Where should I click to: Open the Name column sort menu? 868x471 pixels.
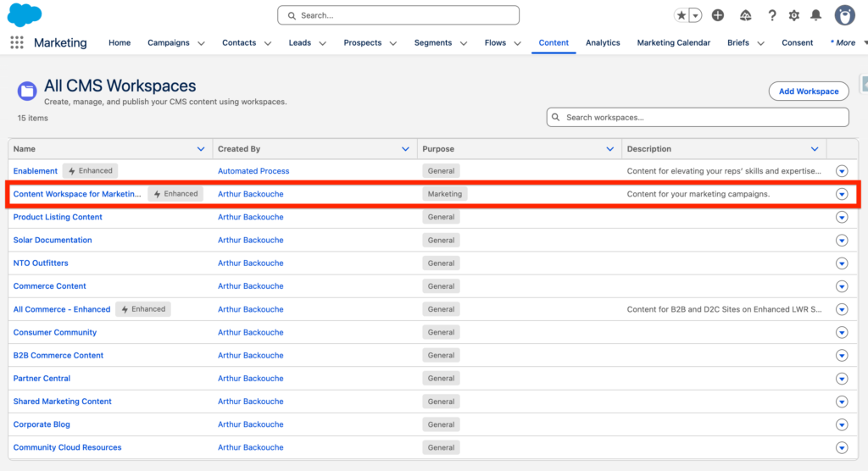tap(201, 149)
